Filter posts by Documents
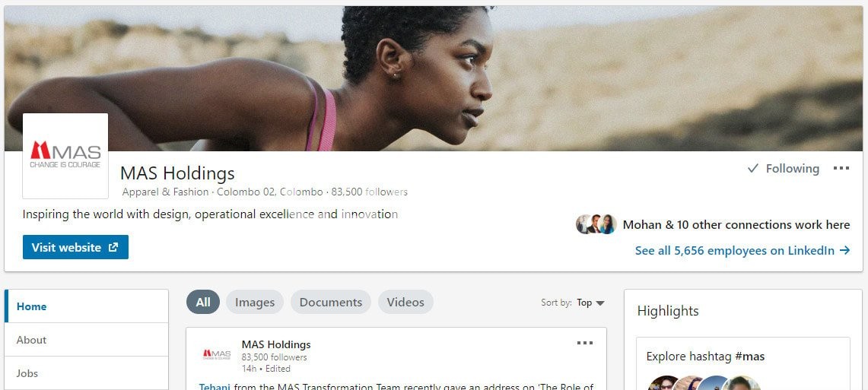 coord(330,302)
